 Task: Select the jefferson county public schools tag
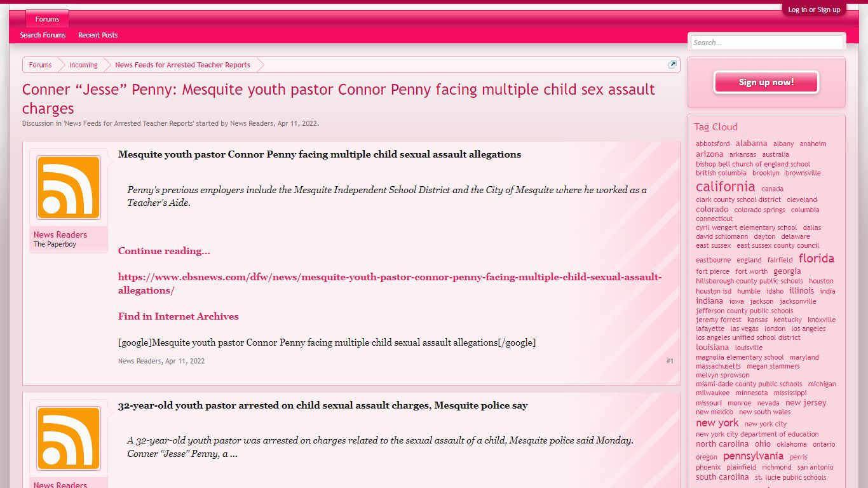[745, 311]
